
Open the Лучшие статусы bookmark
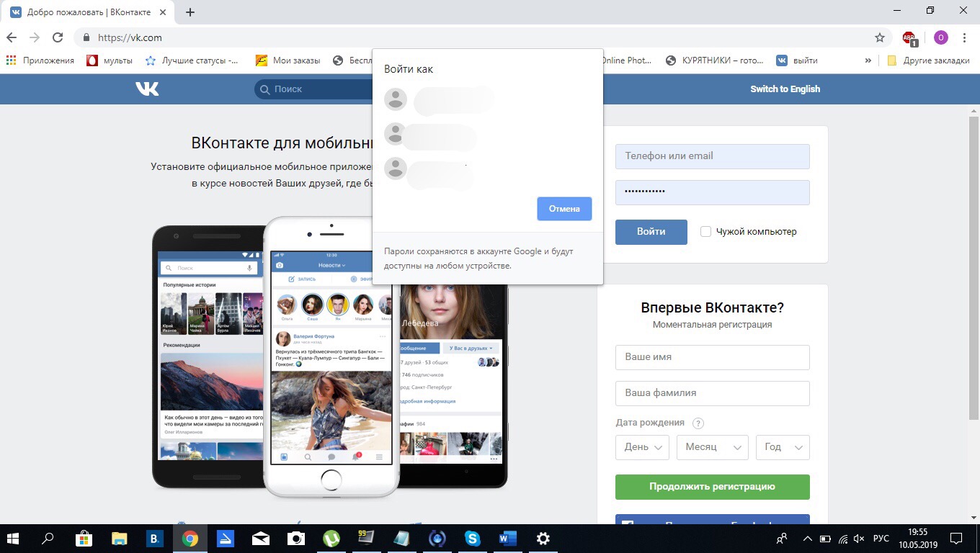pos(192,60)
